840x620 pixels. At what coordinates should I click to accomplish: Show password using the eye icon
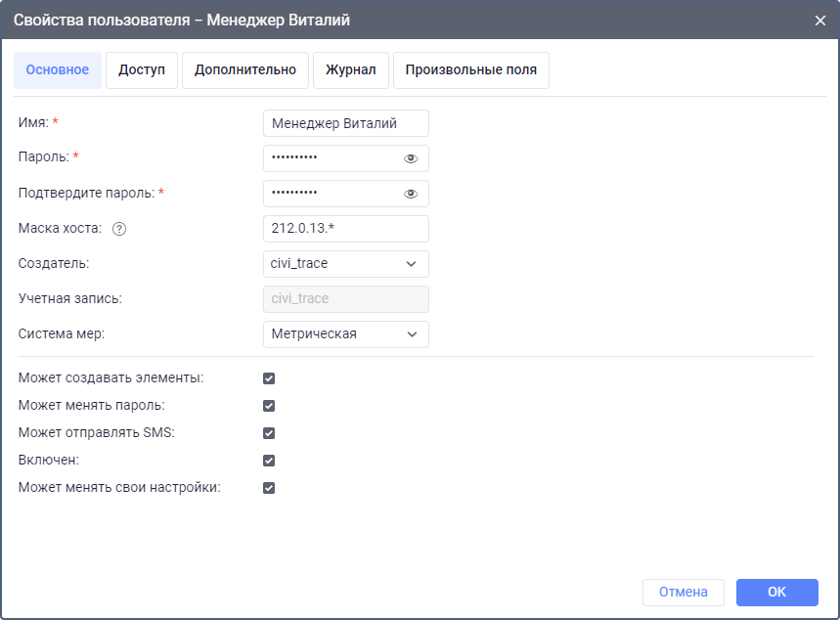411,158
